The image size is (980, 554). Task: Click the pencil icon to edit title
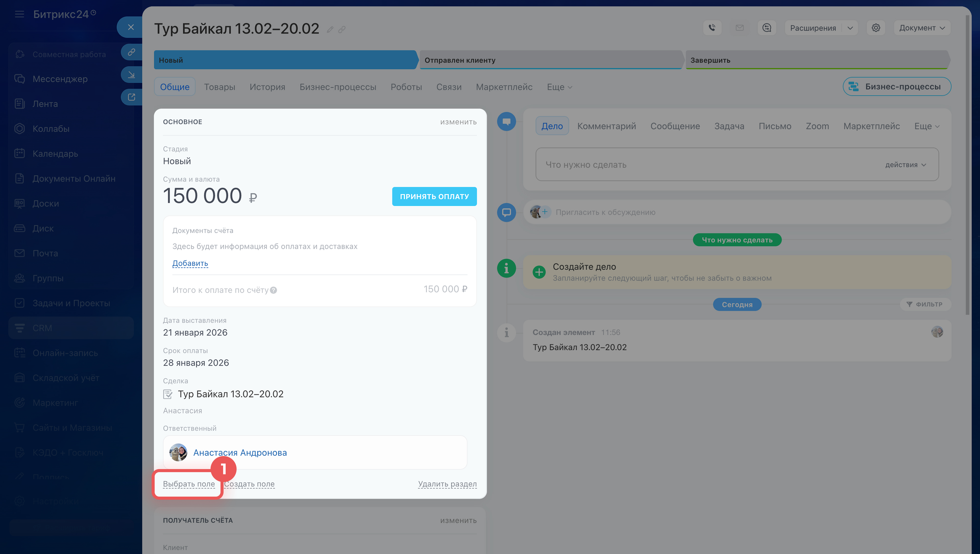[330, 30]
